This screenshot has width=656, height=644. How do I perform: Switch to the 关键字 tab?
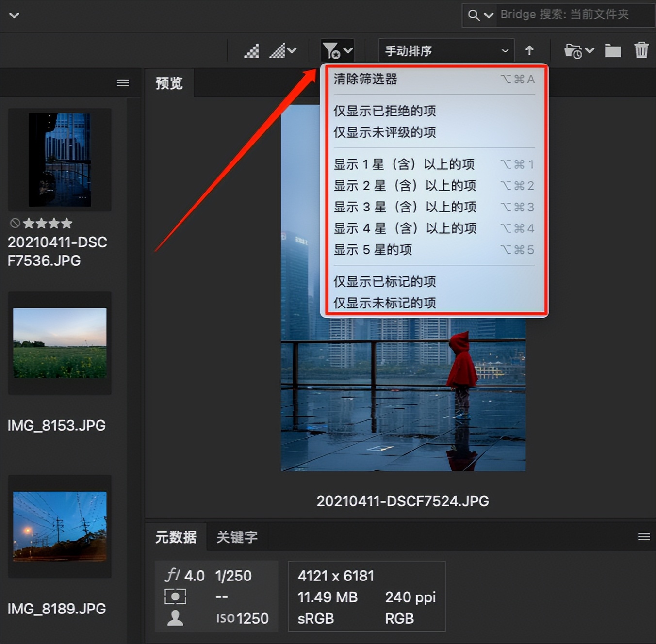coord(237,537)
